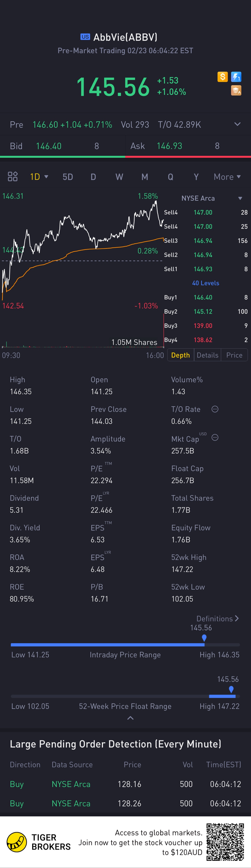Tap the tan layers badge icon

[x=236, y=90]
